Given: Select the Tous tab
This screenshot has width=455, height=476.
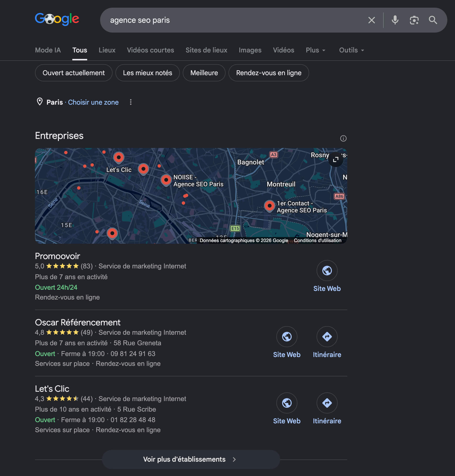Looking at the screenshot, I should (80, 50).
